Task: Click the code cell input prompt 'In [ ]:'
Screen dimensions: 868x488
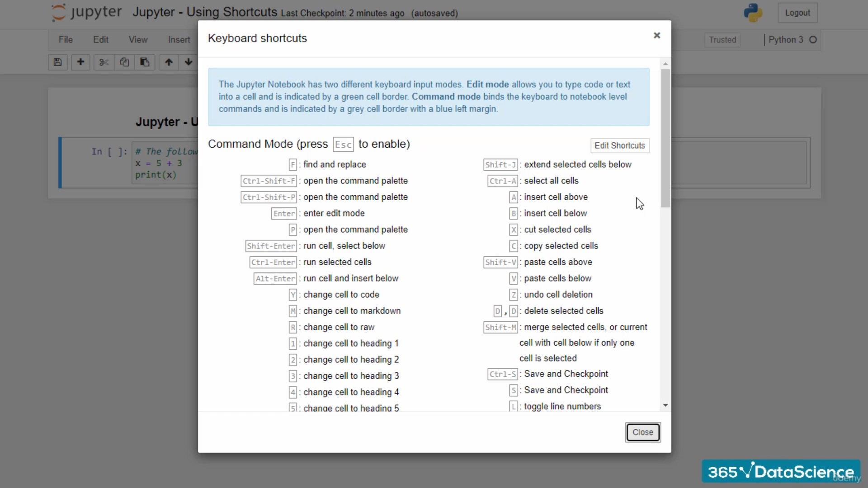Action: pyautogui.click(x=109, y=152)
